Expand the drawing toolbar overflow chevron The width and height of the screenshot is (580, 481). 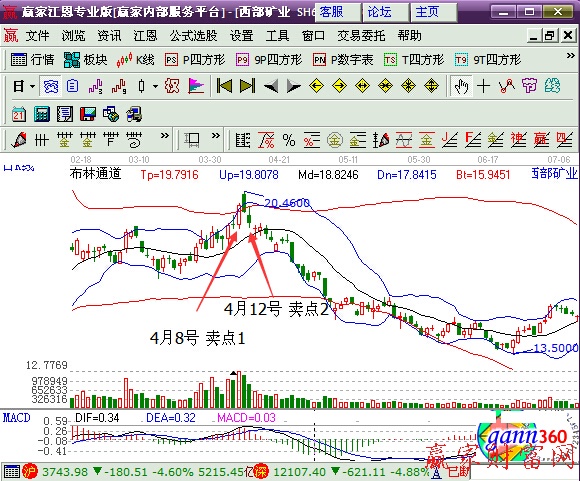[165, 135]
